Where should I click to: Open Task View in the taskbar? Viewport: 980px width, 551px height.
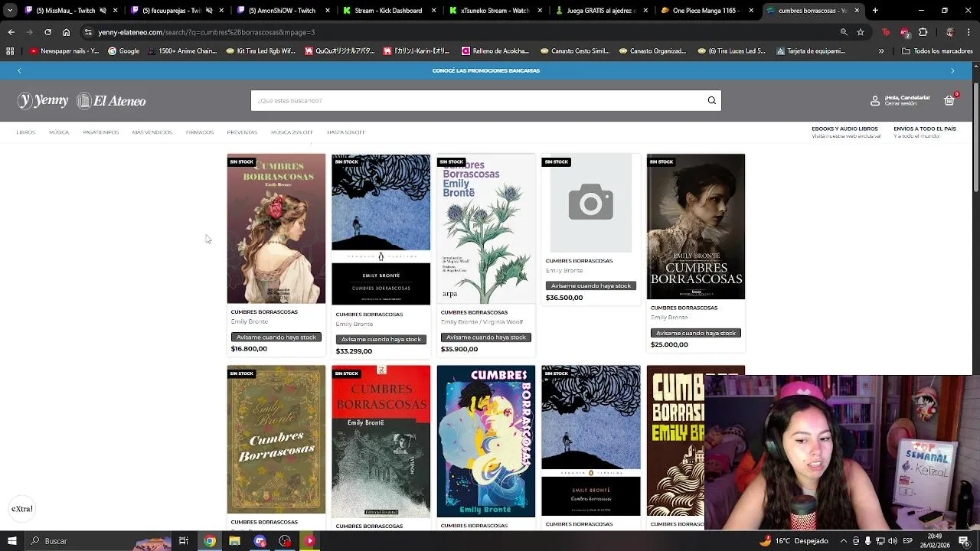pos(184,541)
